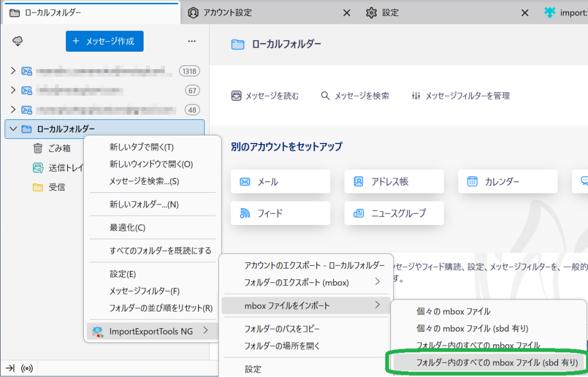Screen dimensions: 588x377
Task: Click the collapse folder pane arrow icon
Action: (x=10, y=368)
